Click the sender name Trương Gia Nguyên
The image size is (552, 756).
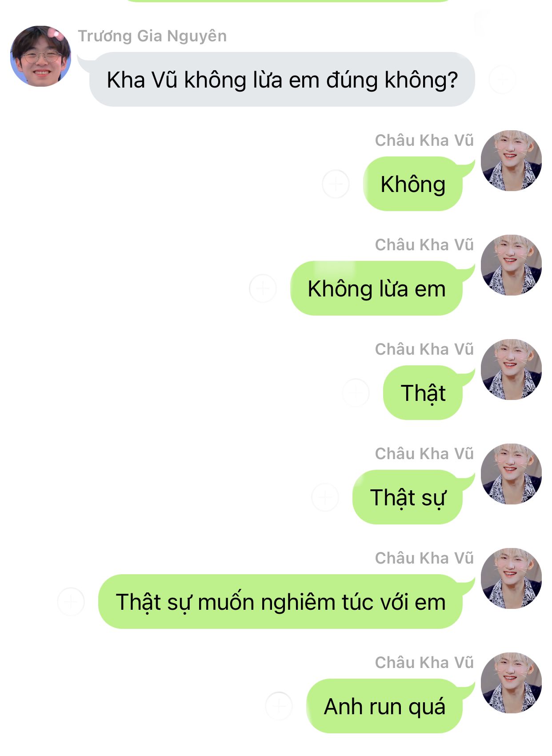[x=152, y=36]
